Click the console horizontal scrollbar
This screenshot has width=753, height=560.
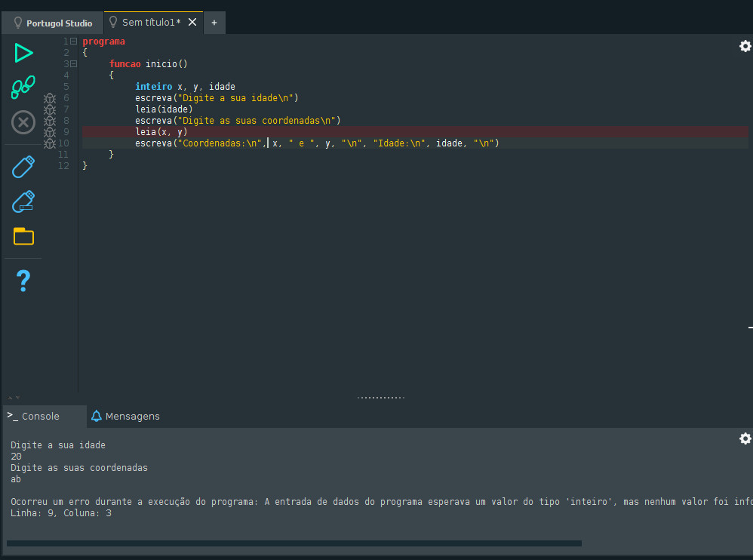coord(294,543)
